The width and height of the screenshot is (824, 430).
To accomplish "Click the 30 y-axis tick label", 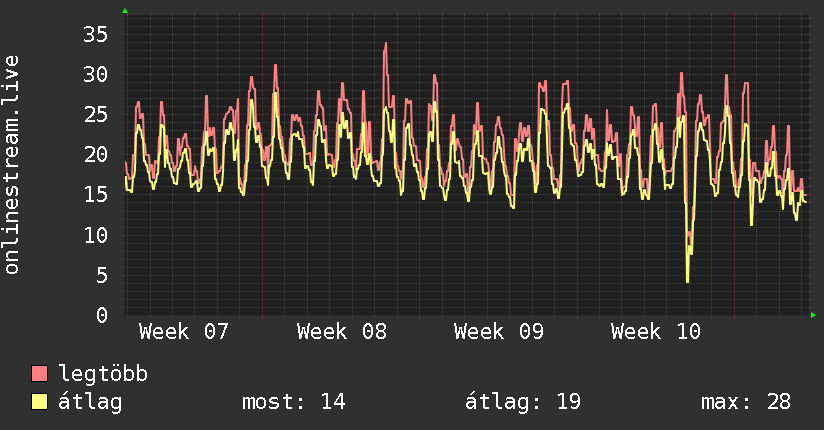I will (95, 75).
